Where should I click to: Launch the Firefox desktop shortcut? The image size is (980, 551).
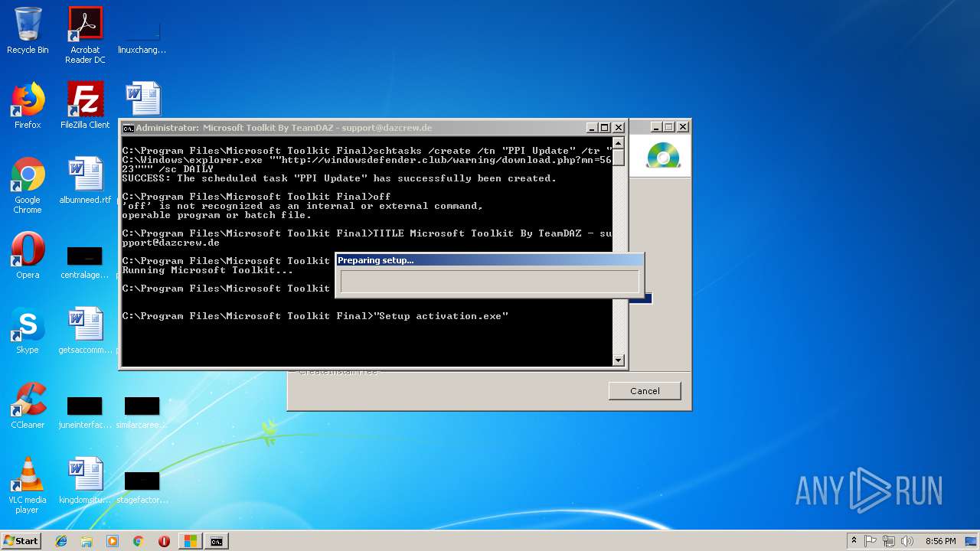click(x=28, y=106)
